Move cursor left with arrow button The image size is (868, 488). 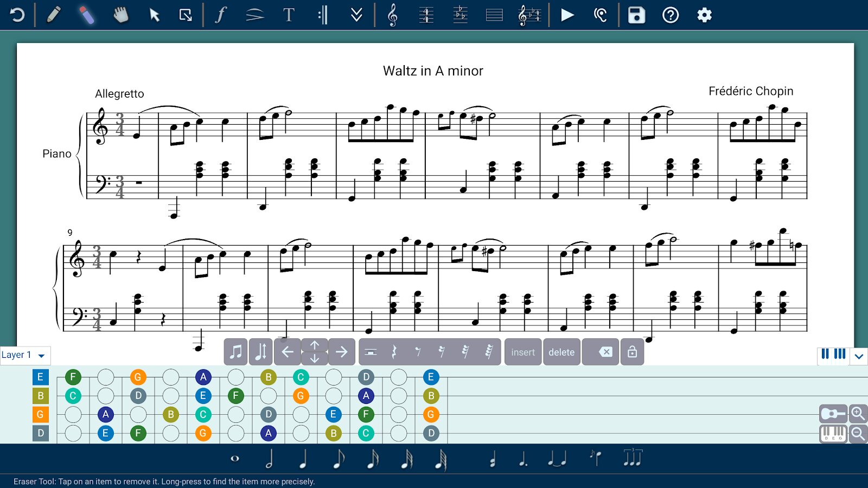point(288,352)
